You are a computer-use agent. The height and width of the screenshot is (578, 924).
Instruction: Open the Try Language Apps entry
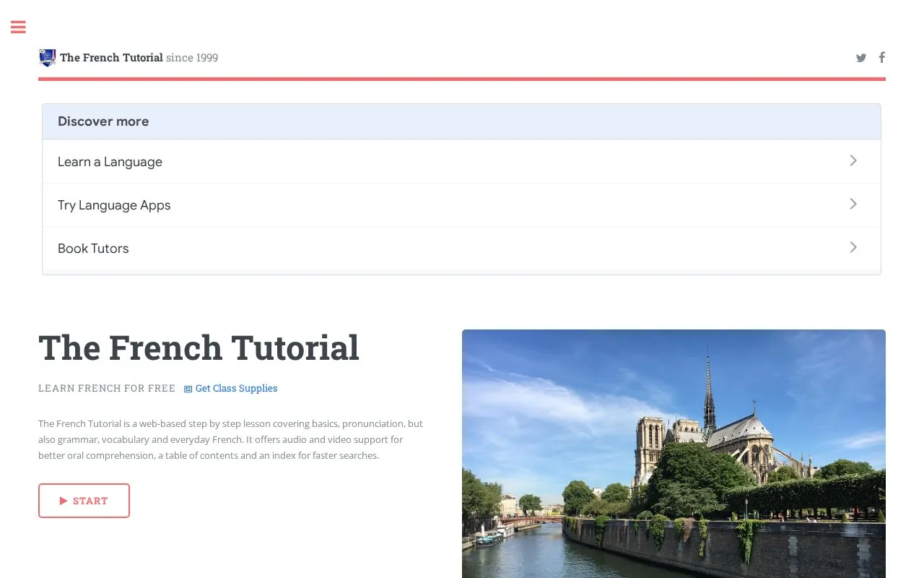point(461,205)
